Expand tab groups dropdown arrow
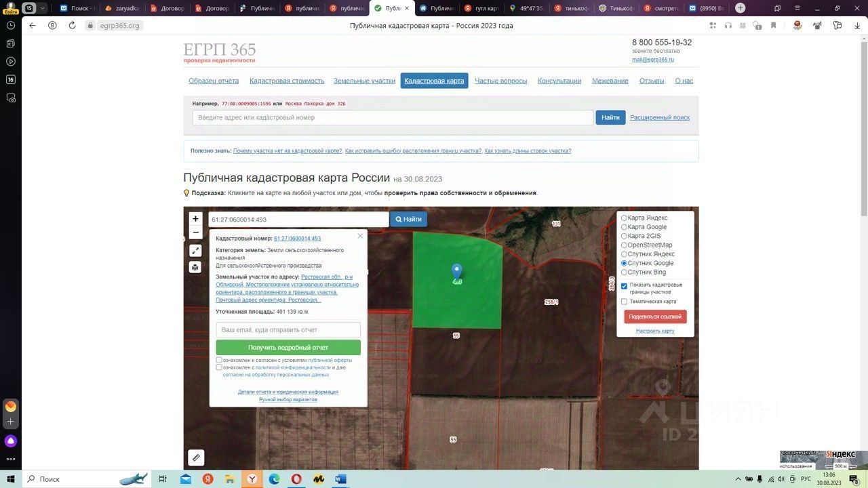The height and width of the screenshot is (488, 868). tap(43, 8)
